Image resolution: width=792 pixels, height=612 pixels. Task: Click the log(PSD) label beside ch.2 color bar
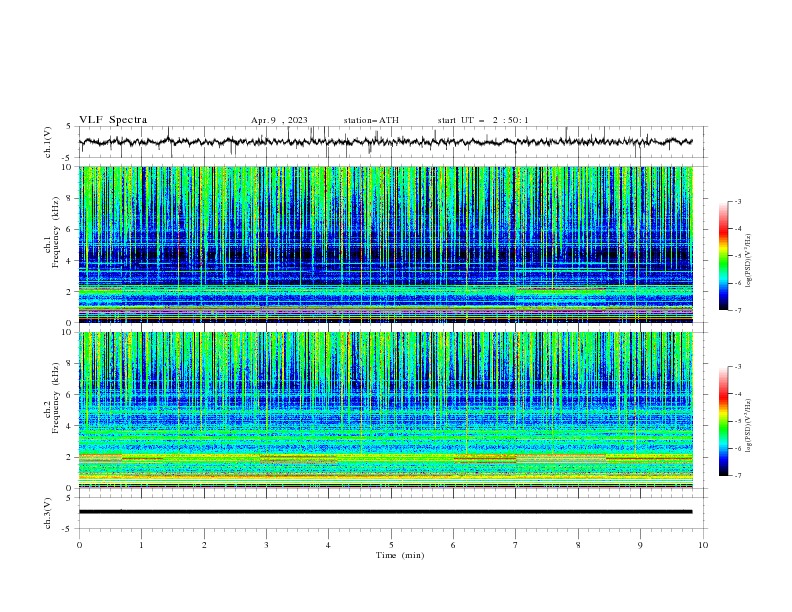749,426
